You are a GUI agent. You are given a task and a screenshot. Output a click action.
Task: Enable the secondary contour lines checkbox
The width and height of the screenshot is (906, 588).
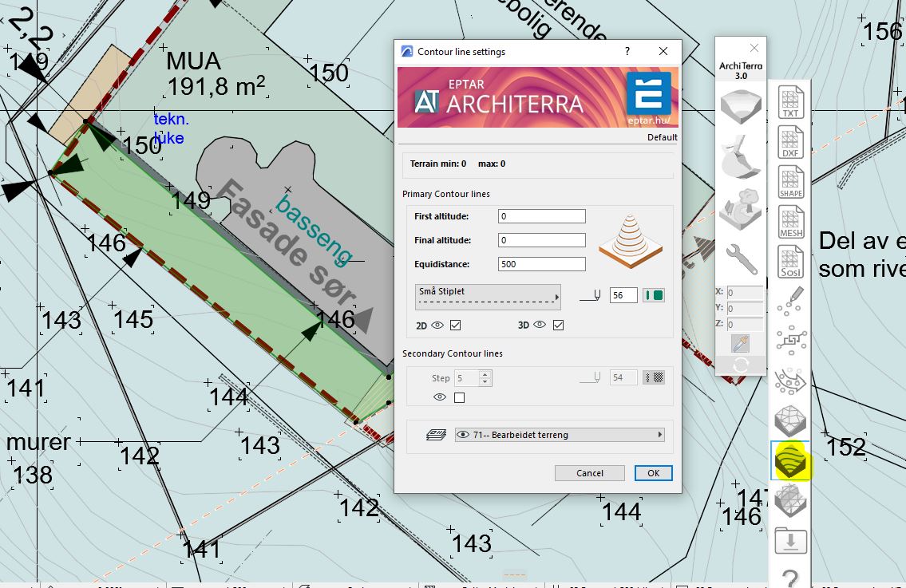pyautogui.click(x=458, y=397)
